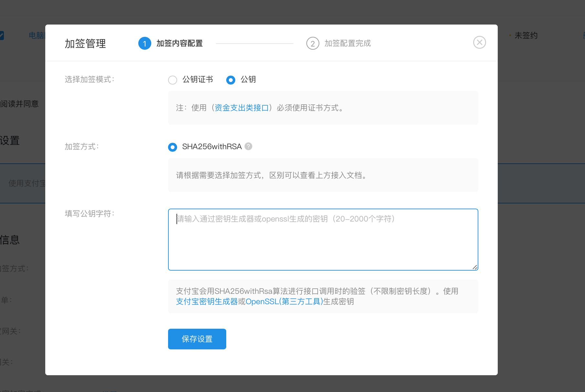This screenshot has height=392, width=585.
Task: Open the 支付宝密钥生成器 link
Action: coord(207,301)
